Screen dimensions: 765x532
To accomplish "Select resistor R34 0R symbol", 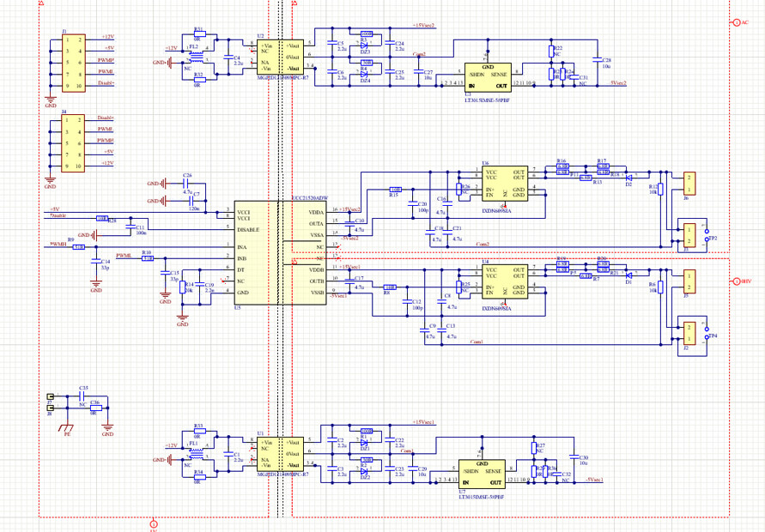I will 199,477.
